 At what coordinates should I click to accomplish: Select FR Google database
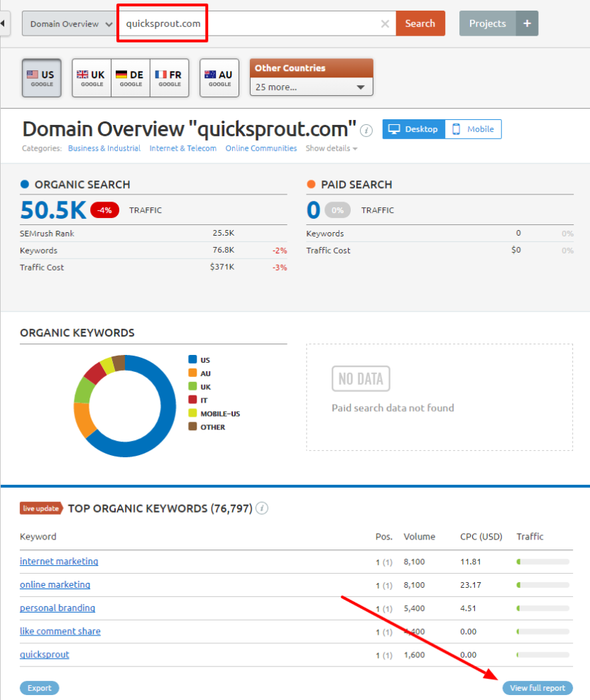pos(170,78)
